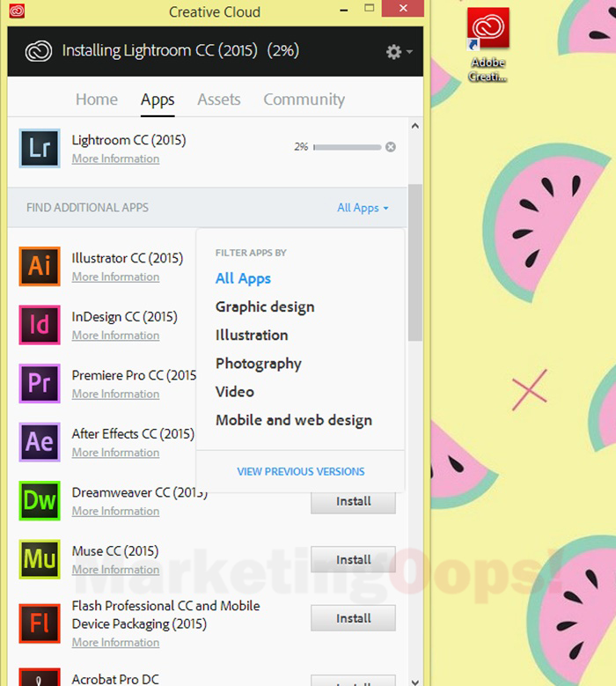Click the Installing Lightroom CC status text
Screen dimensions: 616x686
click(x=180, y=51)
